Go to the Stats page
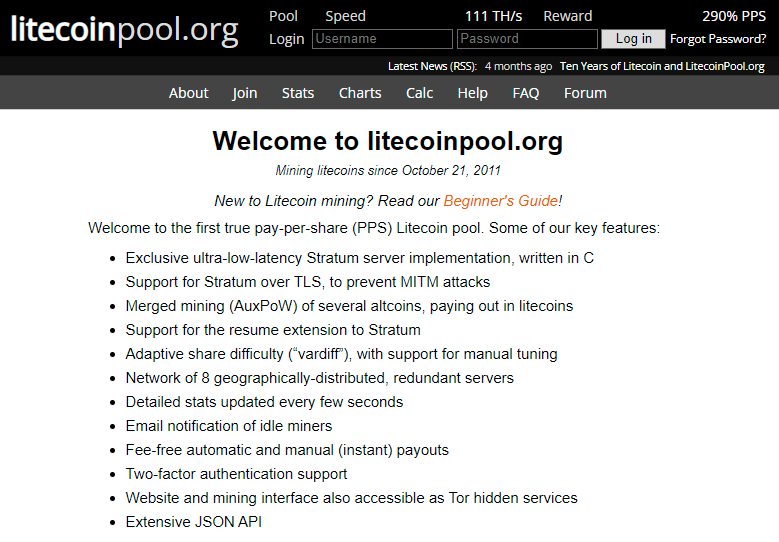This screenshot has width=779, height=542. pyautogui.click(x=298, y=93)
